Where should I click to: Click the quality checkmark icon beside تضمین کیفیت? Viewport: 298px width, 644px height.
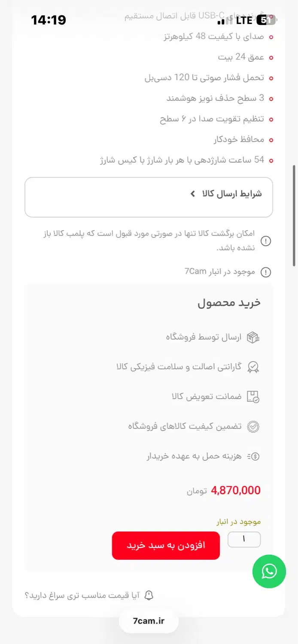pyautogui.click(x=253, y=426)
